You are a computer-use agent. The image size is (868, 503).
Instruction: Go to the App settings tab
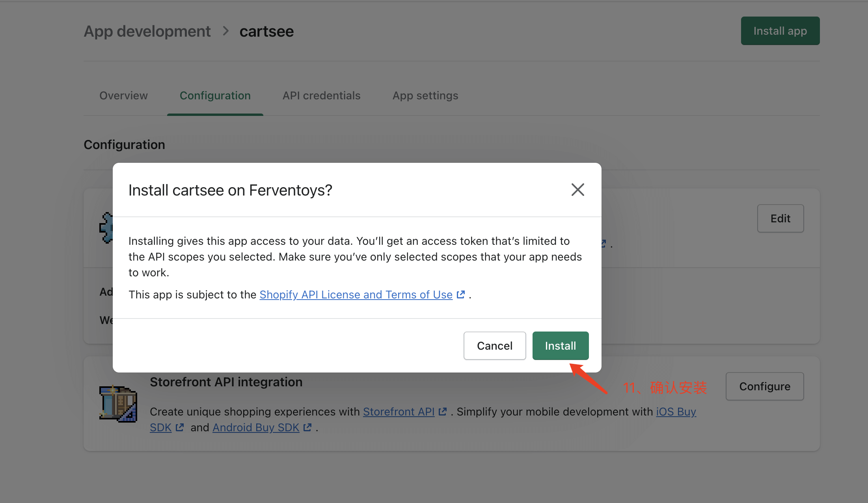pos(425,95)
